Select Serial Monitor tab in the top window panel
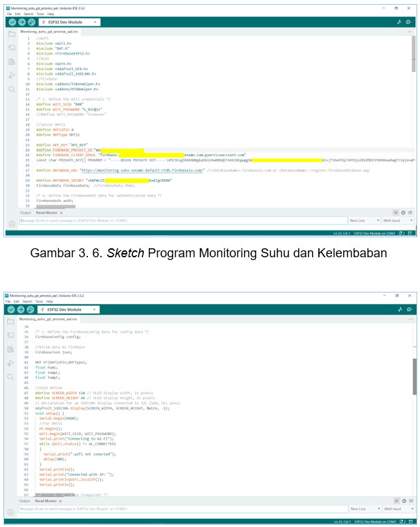 (x=47, y=213)
